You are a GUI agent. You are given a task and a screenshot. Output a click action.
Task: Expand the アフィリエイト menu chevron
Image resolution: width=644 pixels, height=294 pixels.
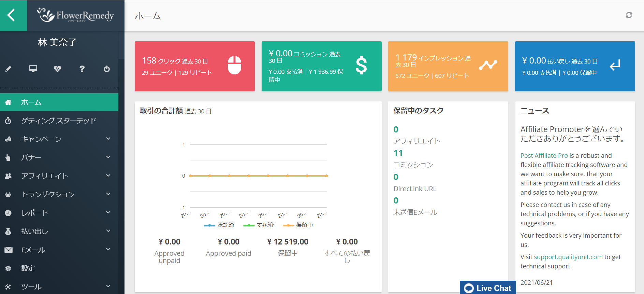108,176
